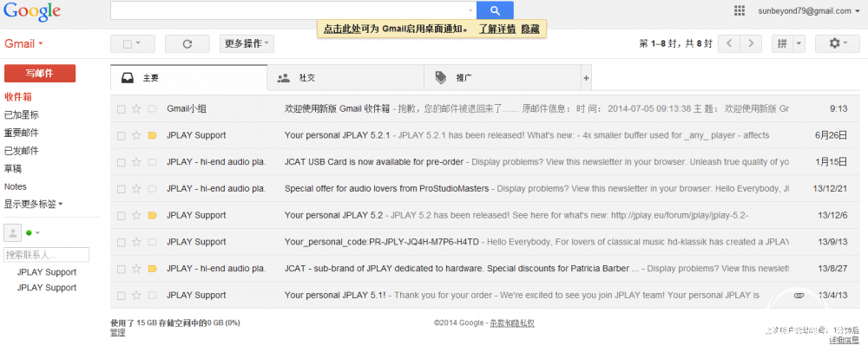Open the 条款和隐私权 footer link
The image size is (868, 352).
(x=511, y=323)
